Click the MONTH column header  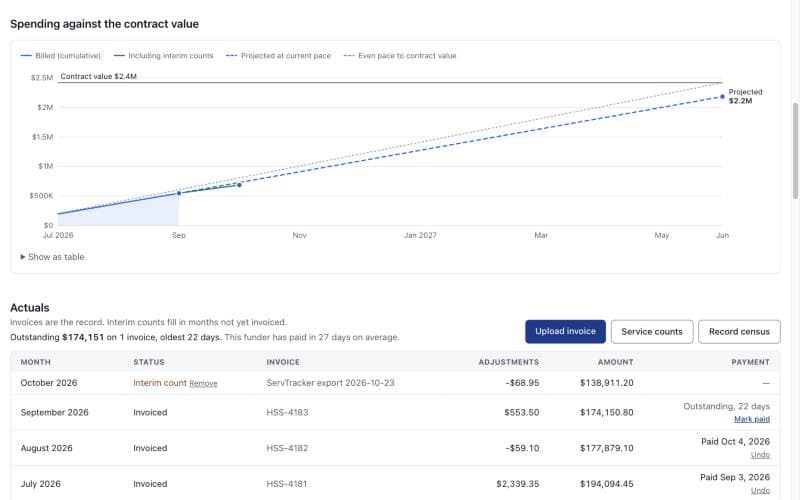(36, 362)
